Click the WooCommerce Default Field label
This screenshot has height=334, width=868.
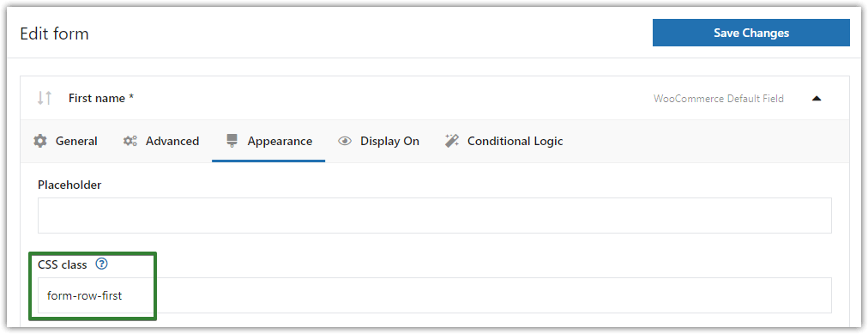tap(719, 99)
